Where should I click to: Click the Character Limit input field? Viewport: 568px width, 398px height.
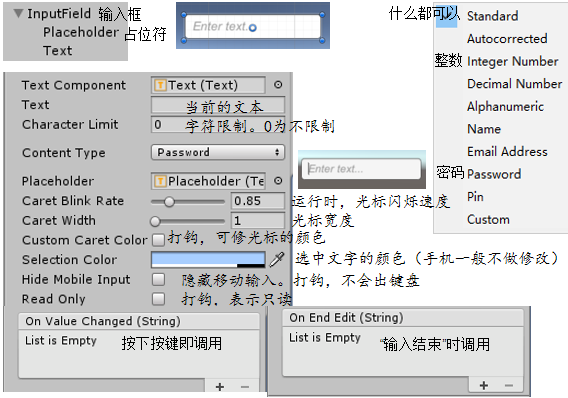tap(218, 125)
